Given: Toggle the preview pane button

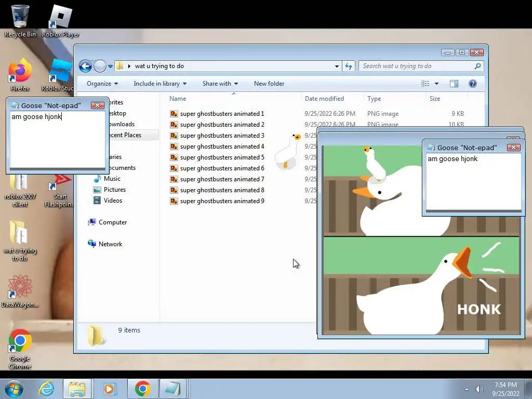Looking at the screenshot, I should tap(454, 84).
